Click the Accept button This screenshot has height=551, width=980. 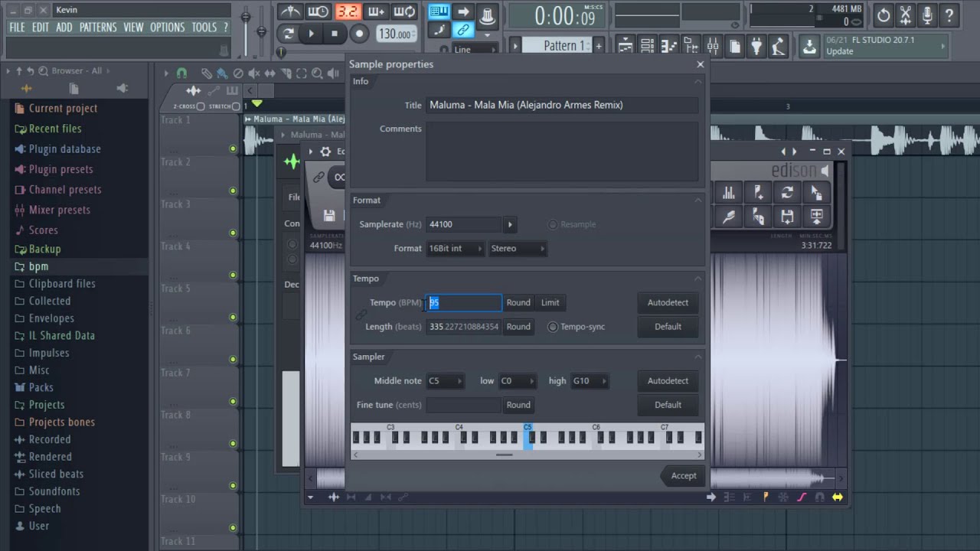click(x=684, y=476)
